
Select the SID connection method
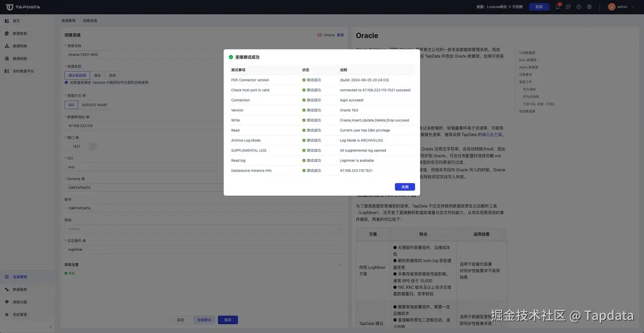pos(71,105)
